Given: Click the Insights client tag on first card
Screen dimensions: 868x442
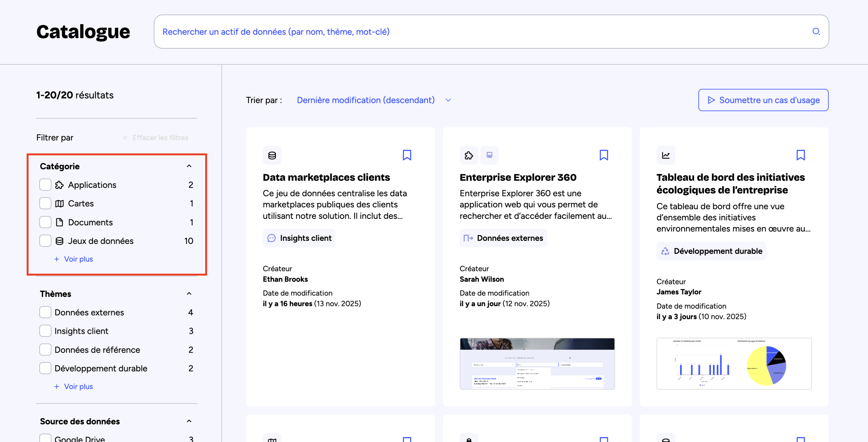Looking at the screenshot, I should click(299, 238).
